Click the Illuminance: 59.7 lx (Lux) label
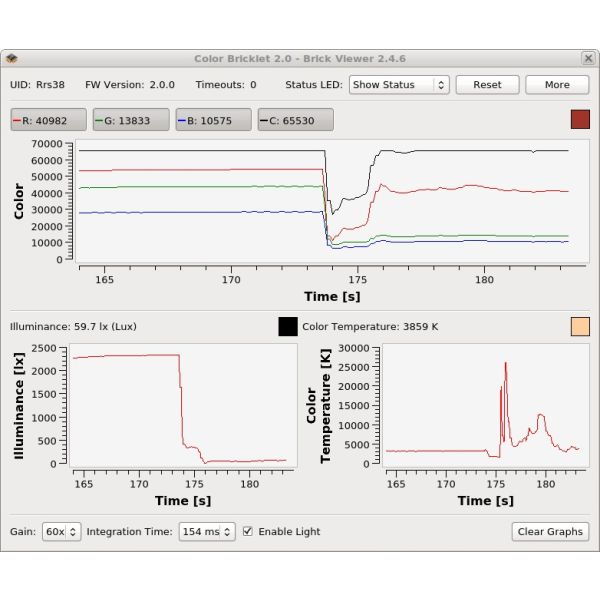Viewport: 600px width, 600px height. tap(73, 326)
